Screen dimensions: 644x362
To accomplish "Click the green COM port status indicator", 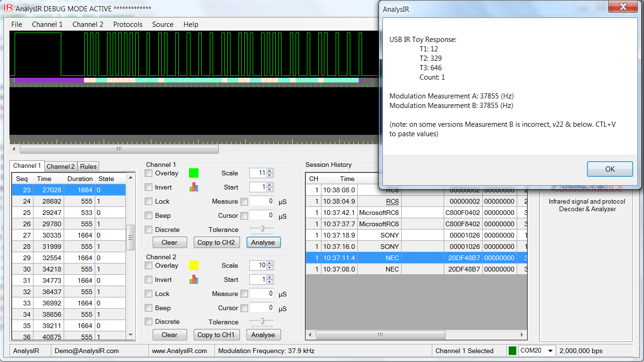I will pos(512,351).
